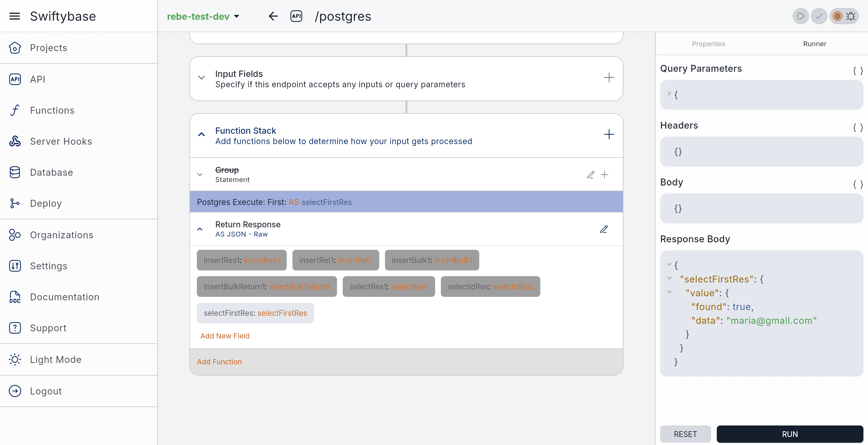Edit Return Response with the pencil icon
The width and height of the screenshot is (868, 445).
(x=604, y=229)
